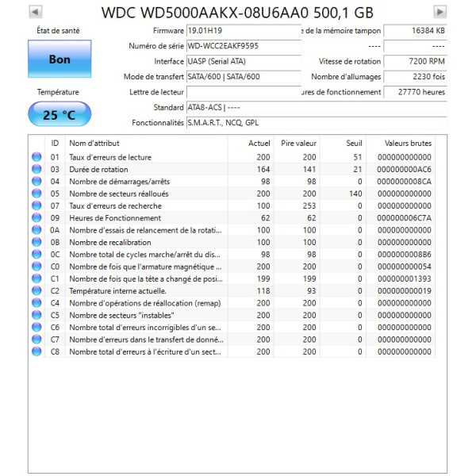Click the Pire valeur column header
The width and height of the screenshot is (476, 476).
(x=297, y=144)
